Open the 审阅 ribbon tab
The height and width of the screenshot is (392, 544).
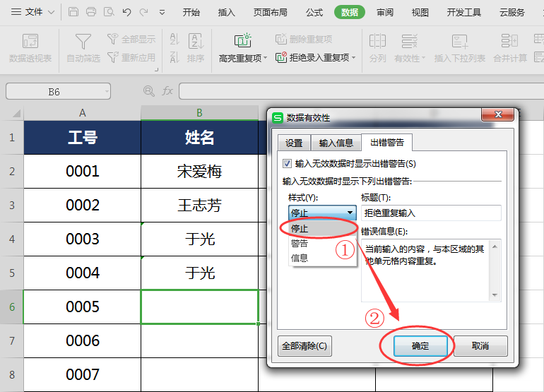coord(385,13)
